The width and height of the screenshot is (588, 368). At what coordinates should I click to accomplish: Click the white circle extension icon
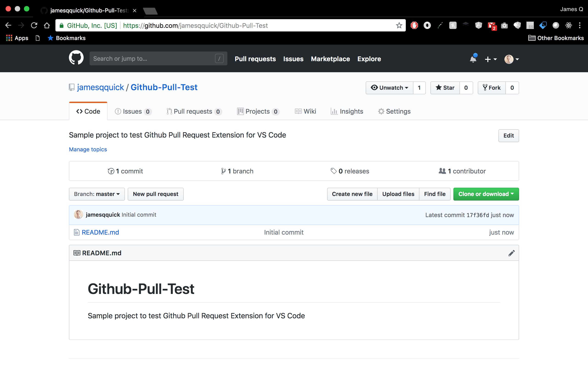click(427, 25)
